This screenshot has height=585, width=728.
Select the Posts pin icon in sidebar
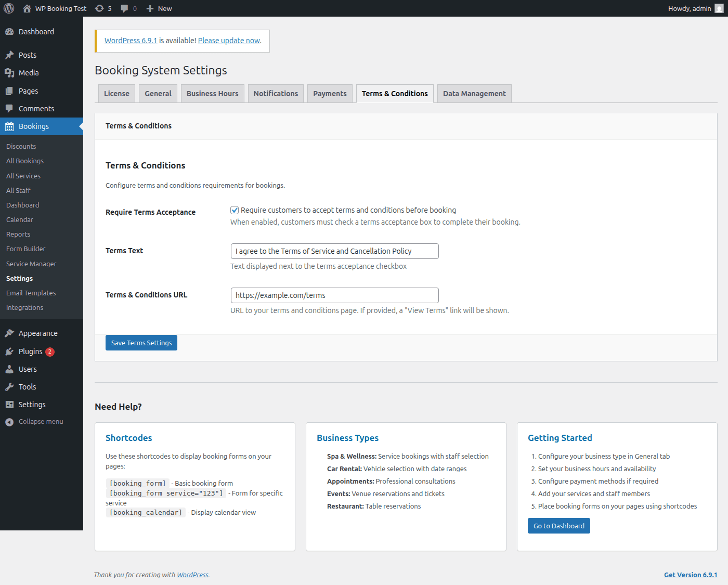point(10,55)
